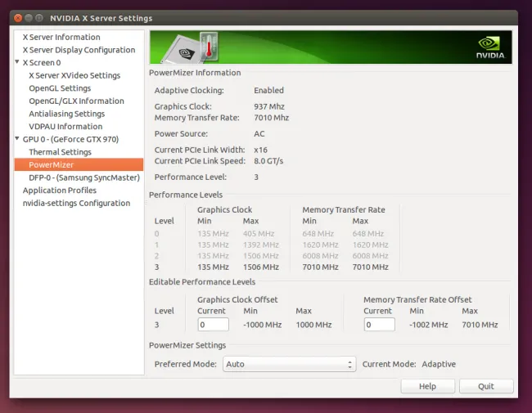Image resolution: width=532 pixels, height=413 pixels.
Task: Click the 6008 MHz min memory rate in level 2
Action: [320, 256]
